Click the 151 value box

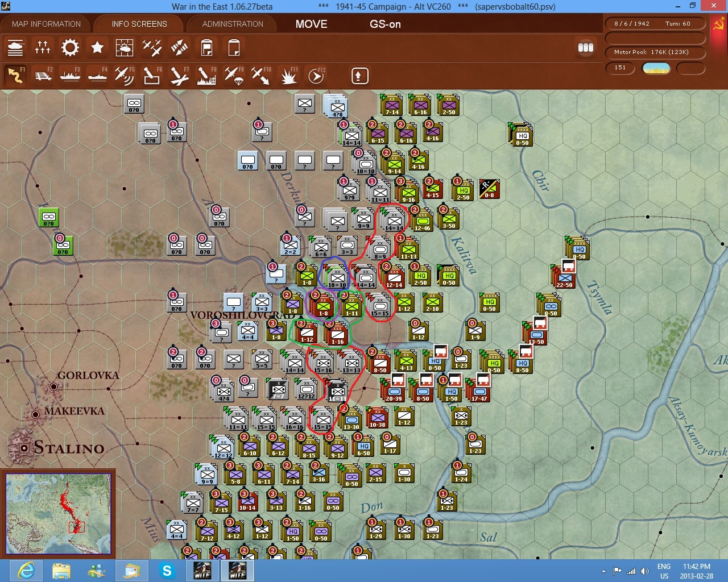621,68
